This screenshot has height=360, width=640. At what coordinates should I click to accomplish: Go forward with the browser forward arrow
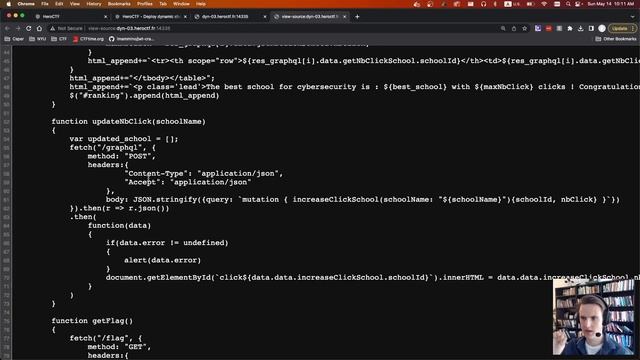(18, 29)
